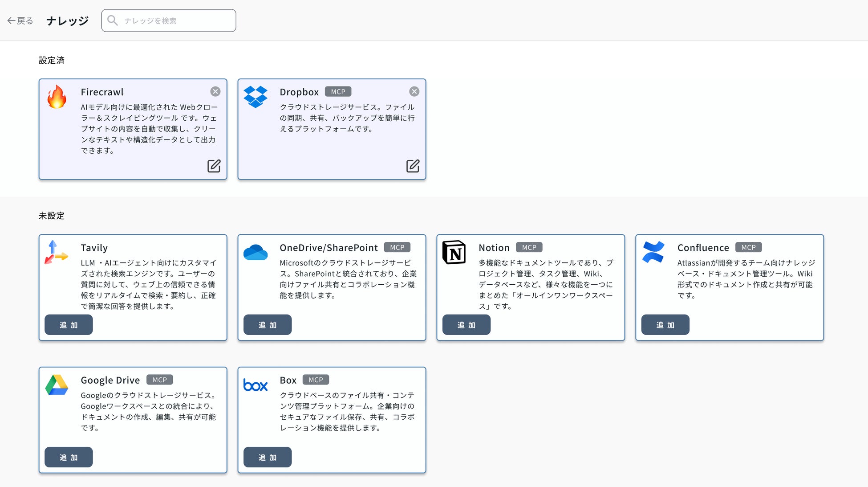This screenshot has height=487, width=868.
Task: Add Google Drive with 追加 button
Action: pyautogui.click(x=69, y=457)
